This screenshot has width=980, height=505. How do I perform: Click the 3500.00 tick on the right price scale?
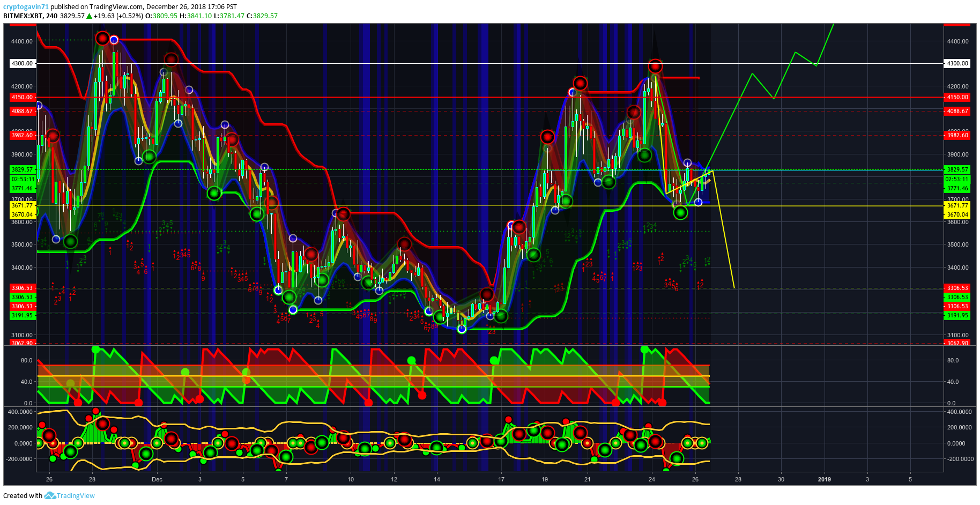958,244
